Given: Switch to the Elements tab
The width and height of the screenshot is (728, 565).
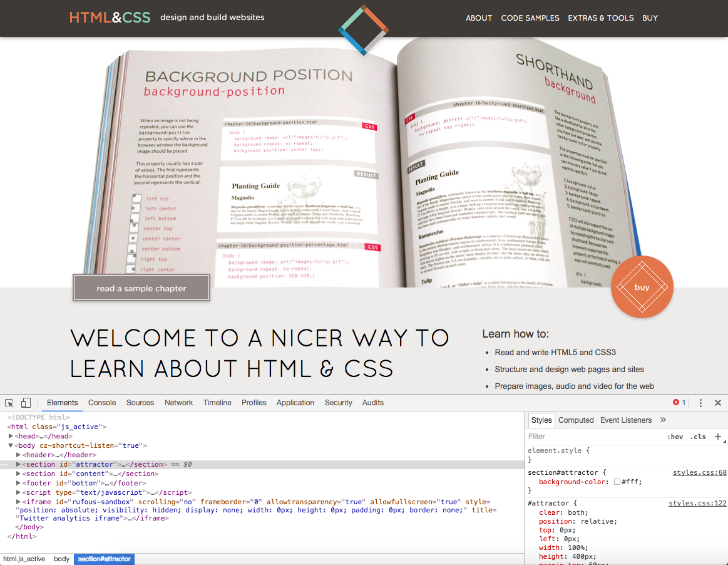Looking at the screenshot, I should click(62, 403).
